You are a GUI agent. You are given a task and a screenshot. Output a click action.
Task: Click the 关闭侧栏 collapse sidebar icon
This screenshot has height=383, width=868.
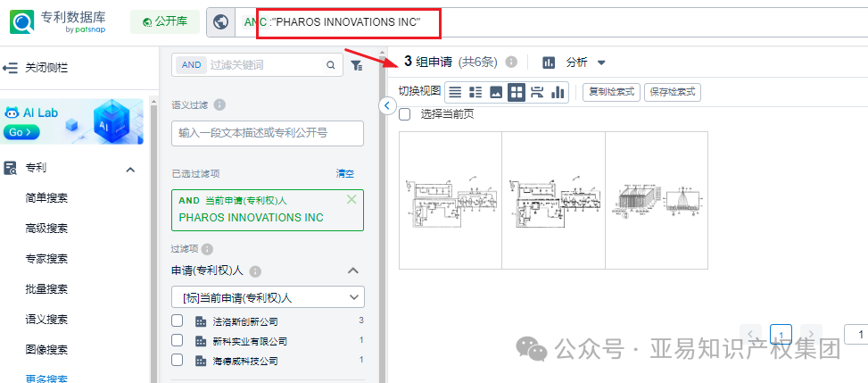click(x=10, y=68)
